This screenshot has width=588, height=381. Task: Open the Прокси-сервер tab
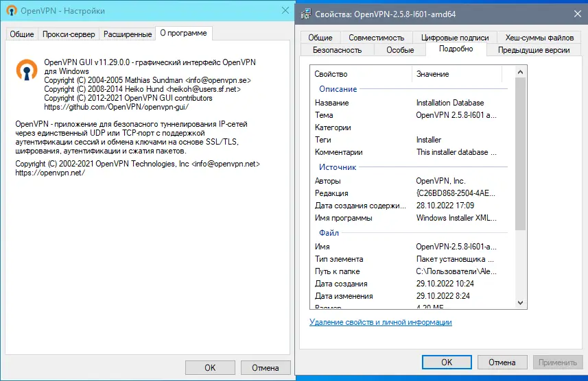click(x=69, y=34)
